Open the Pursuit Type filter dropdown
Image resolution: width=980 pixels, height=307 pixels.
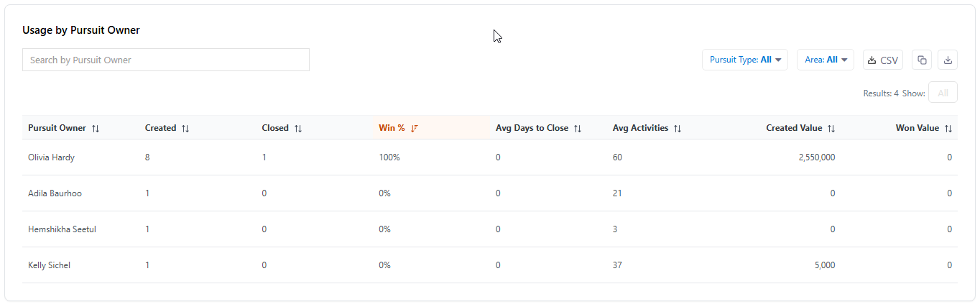[745, 60]
